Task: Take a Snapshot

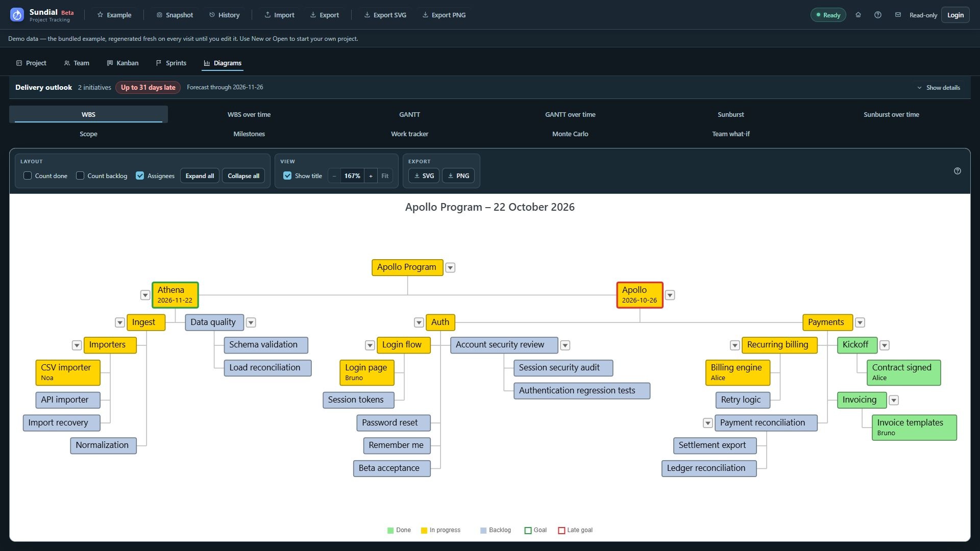Action: coord(175,15)
